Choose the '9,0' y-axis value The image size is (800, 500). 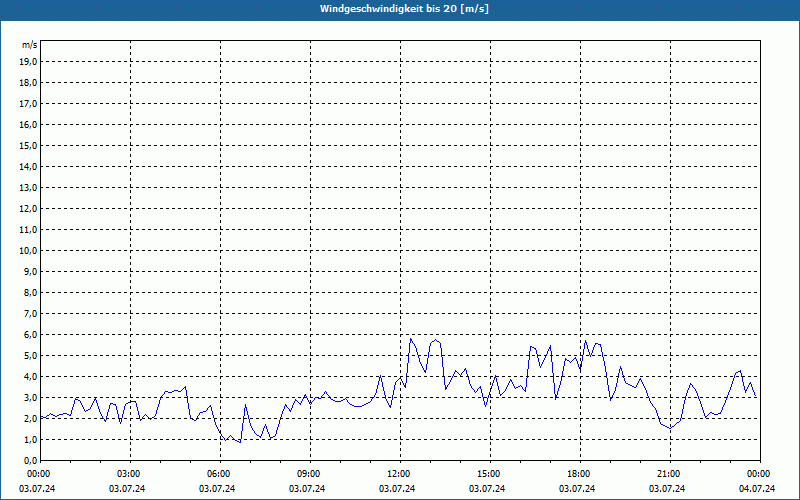[x=31, y=271]
